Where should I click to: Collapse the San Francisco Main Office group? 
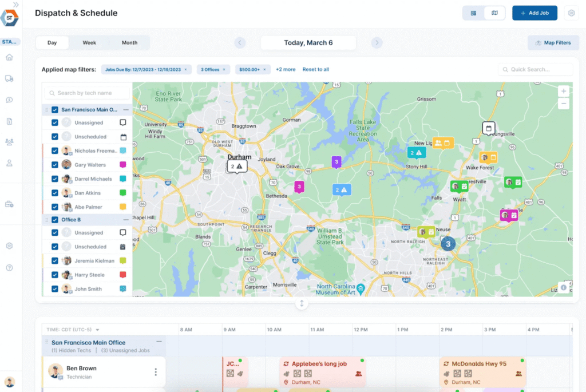126,109
